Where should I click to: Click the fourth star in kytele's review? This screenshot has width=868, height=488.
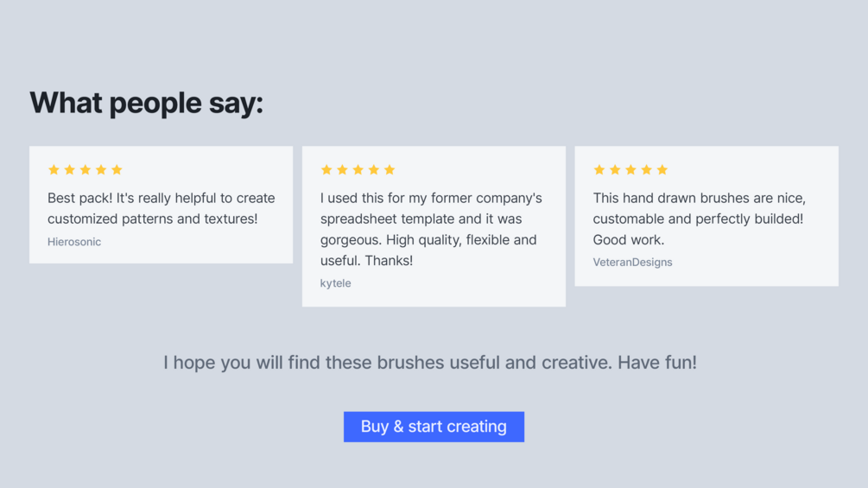374,170
